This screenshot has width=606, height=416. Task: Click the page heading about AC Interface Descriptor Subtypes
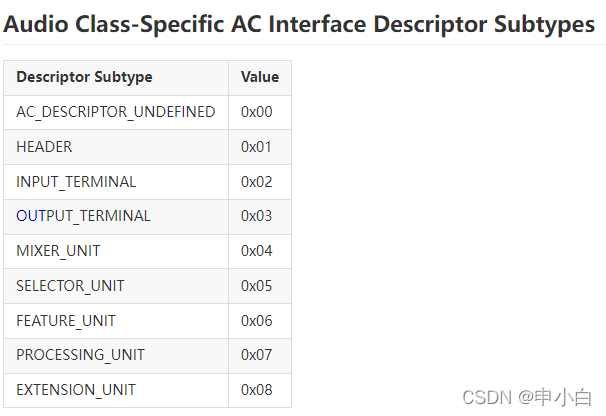click(x=299, y=24)
